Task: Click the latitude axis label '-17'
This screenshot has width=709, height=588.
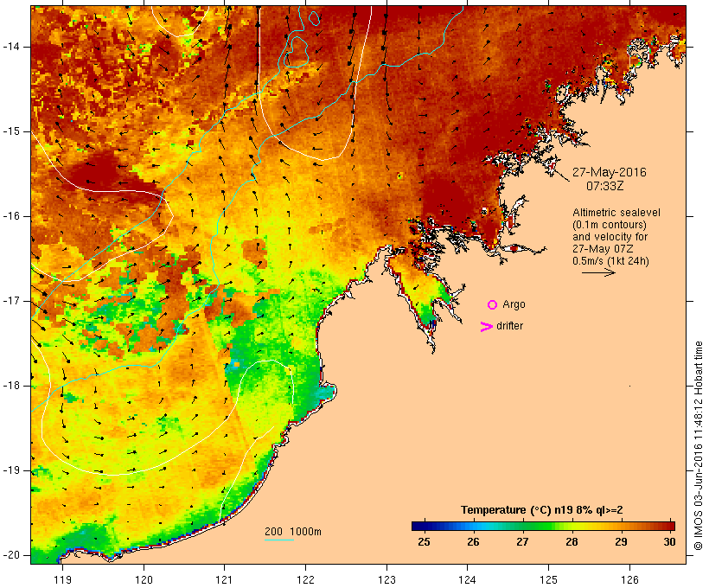Action: pos(11,301)
